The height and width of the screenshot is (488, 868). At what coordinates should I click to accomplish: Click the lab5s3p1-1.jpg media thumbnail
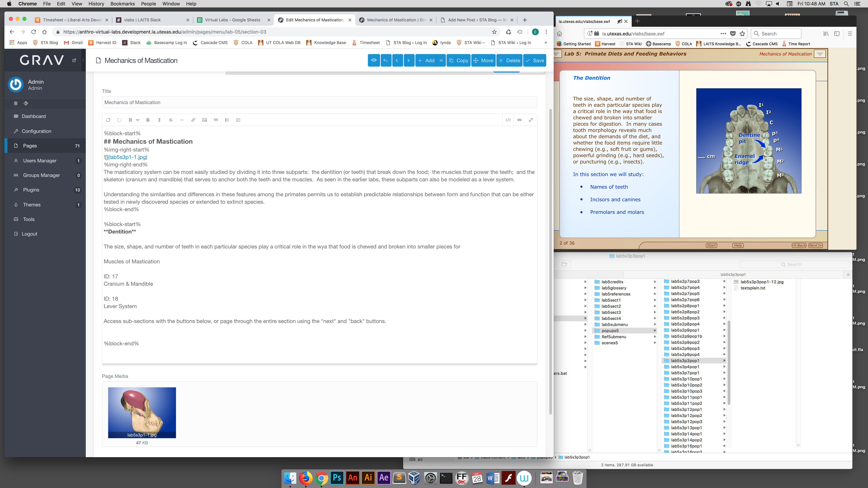click(x=142, y=413)
